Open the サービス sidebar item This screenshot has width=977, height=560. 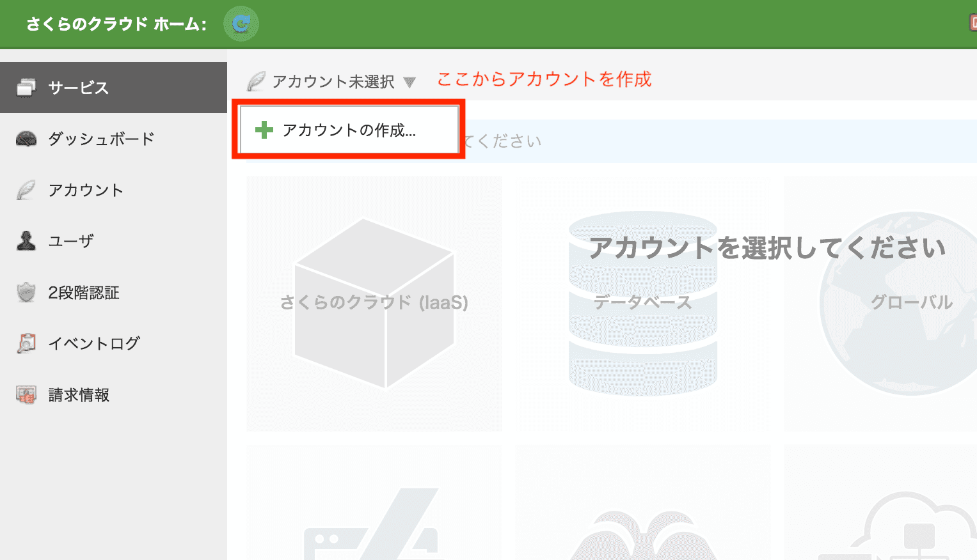coord(113,88)
